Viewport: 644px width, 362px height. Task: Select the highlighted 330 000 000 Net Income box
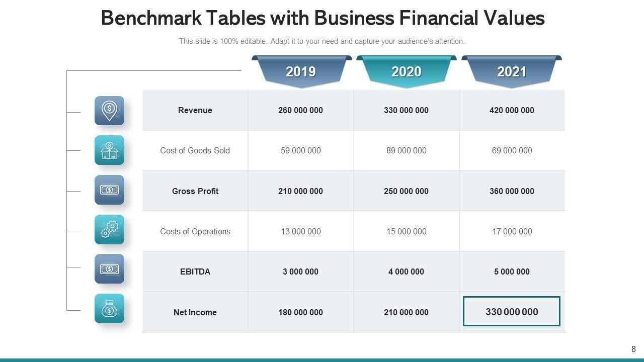(x=512, y=312)
